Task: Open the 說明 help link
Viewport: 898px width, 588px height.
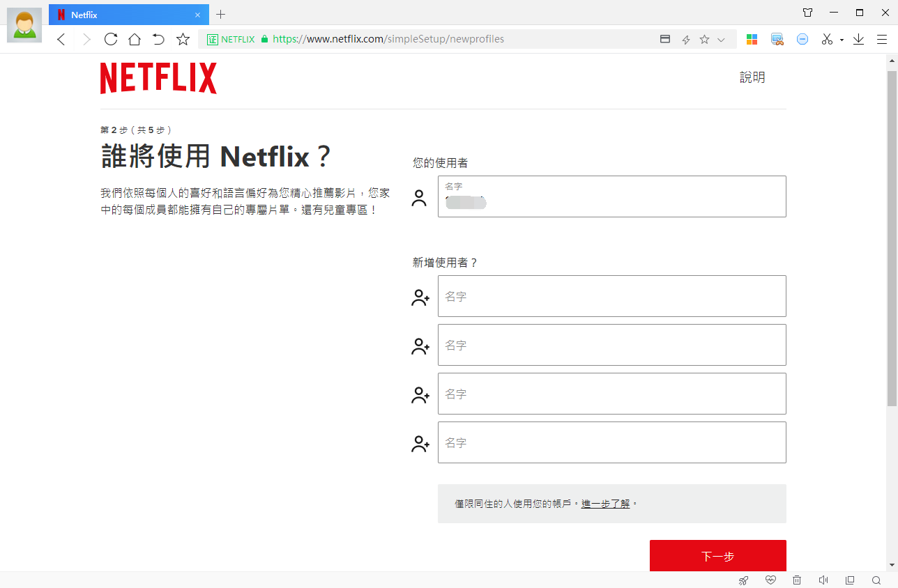Action: point(752,78)
